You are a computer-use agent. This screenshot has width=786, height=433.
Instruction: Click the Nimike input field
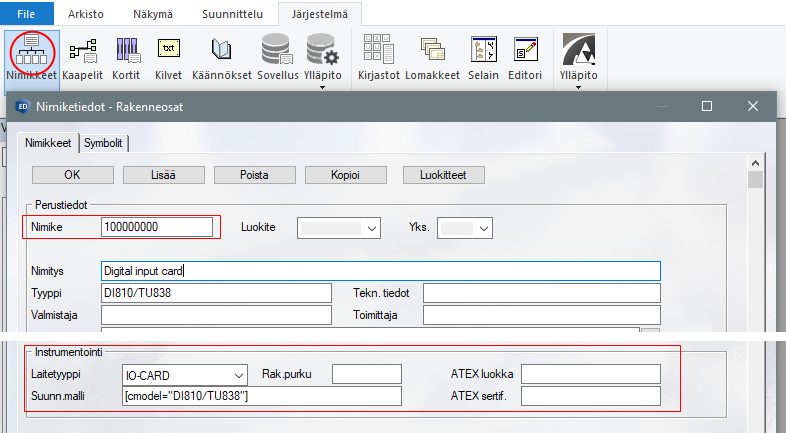tap(157, 227)
